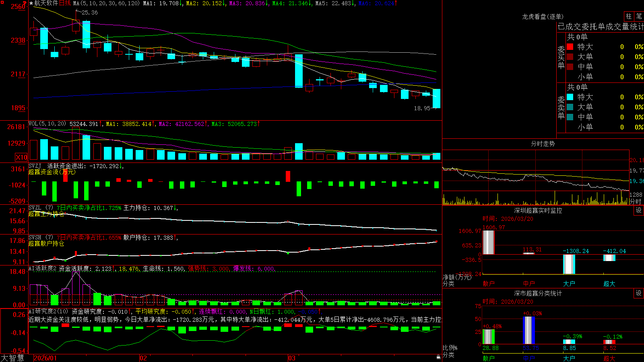Click the 1606.97 散户 net amount bar
644x362 pixels.
coord(489,242)
